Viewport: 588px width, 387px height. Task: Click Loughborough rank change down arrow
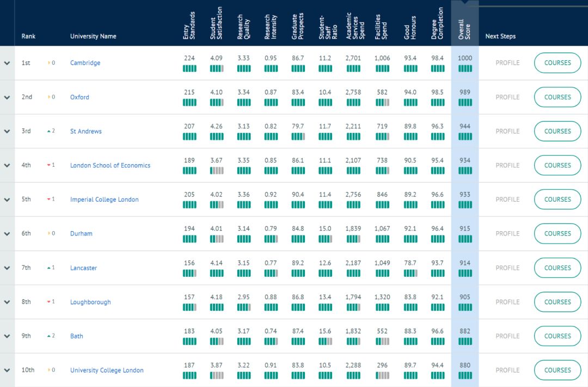pyautogui.click(x=49, y=302)
